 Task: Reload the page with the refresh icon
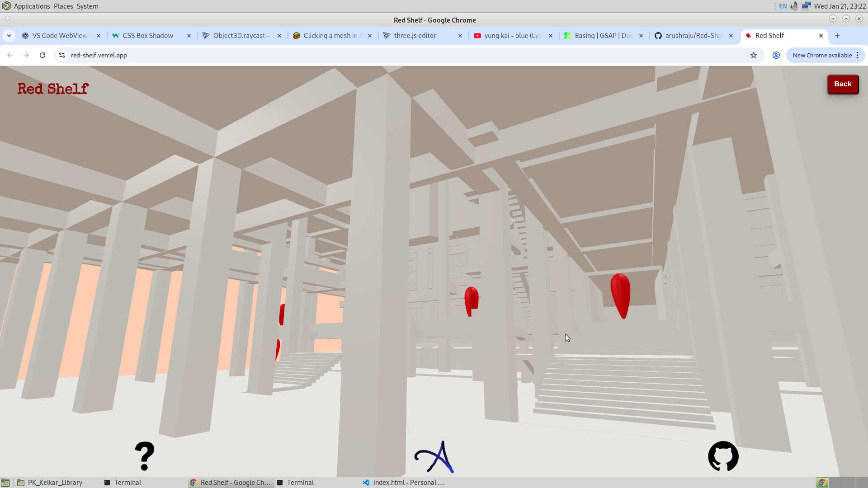click(42, 55)
